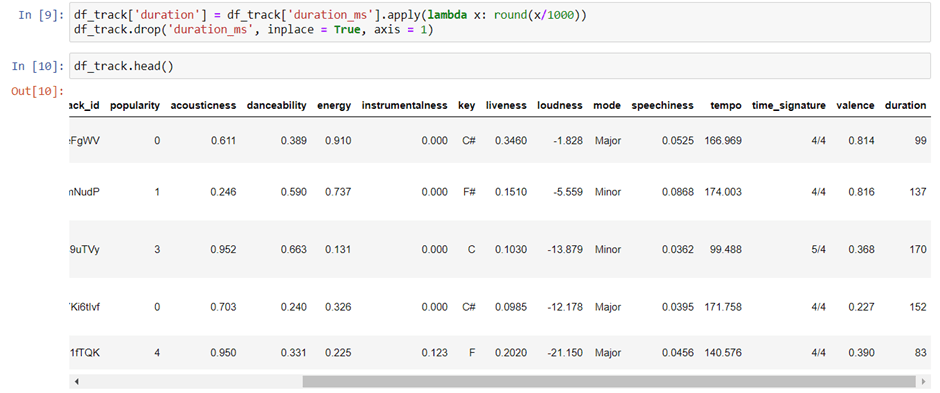Click the loudness column header

click(x=559, y=105)
